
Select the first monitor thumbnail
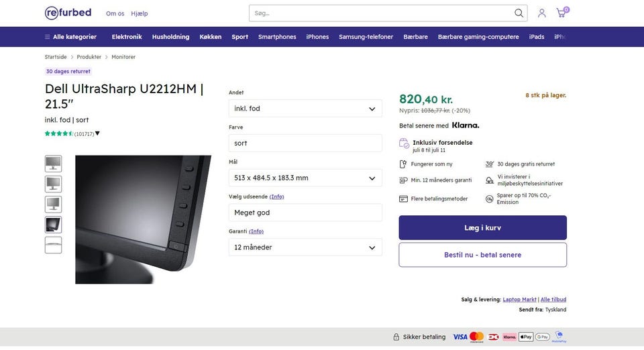pos(54,164)
